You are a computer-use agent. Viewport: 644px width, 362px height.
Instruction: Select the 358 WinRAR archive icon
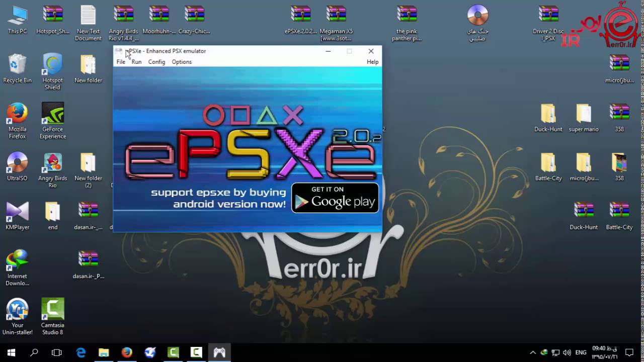619,118
